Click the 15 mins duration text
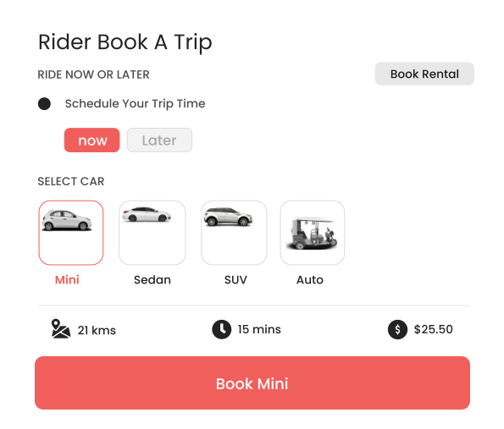504x429 pixels. 259,329
